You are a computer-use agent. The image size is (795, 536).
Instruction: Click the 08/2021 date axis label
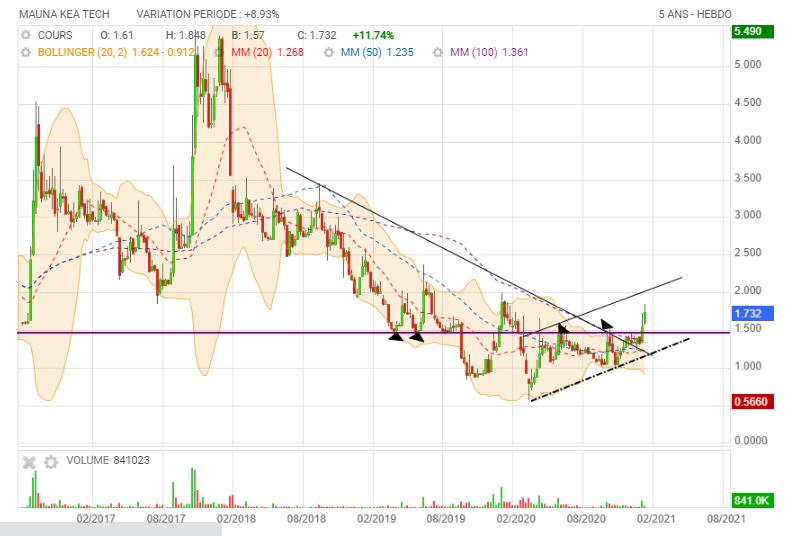[726, 519]
